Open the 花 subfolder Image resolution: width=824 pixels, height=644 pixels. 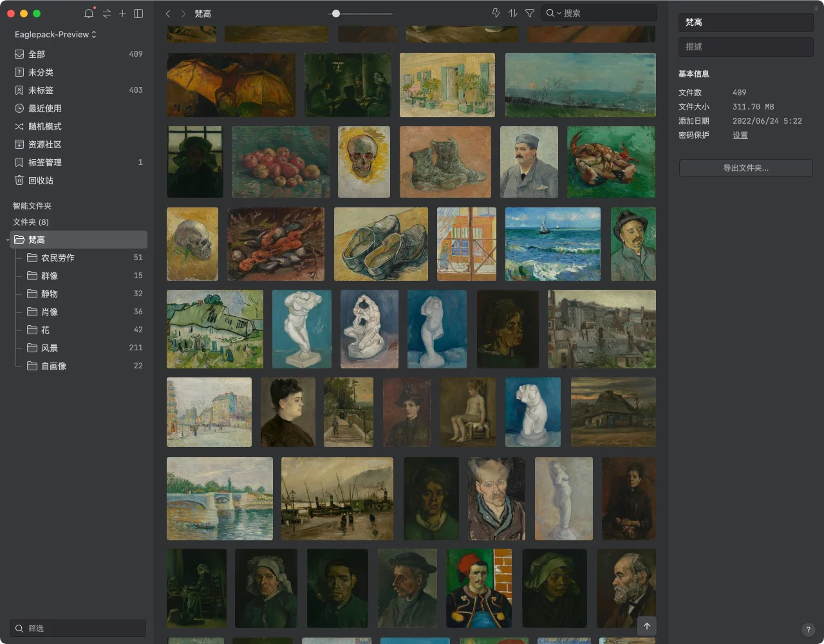[85, 330]
